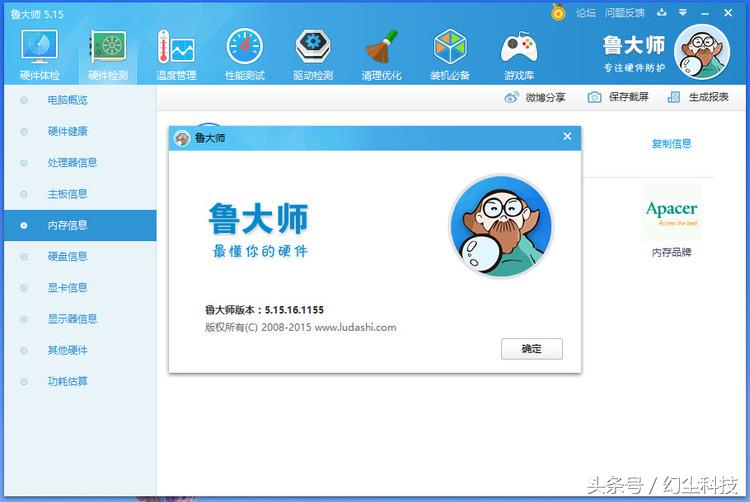Screen dimensions: 750x502
Task: Click the small mascot icon in dialog title
Action: [182, 138]
